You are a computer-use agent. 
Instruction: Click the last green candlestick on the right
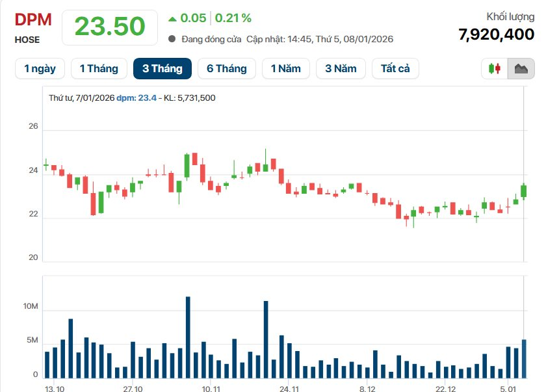pyautogui.click(x=523, y=191)
